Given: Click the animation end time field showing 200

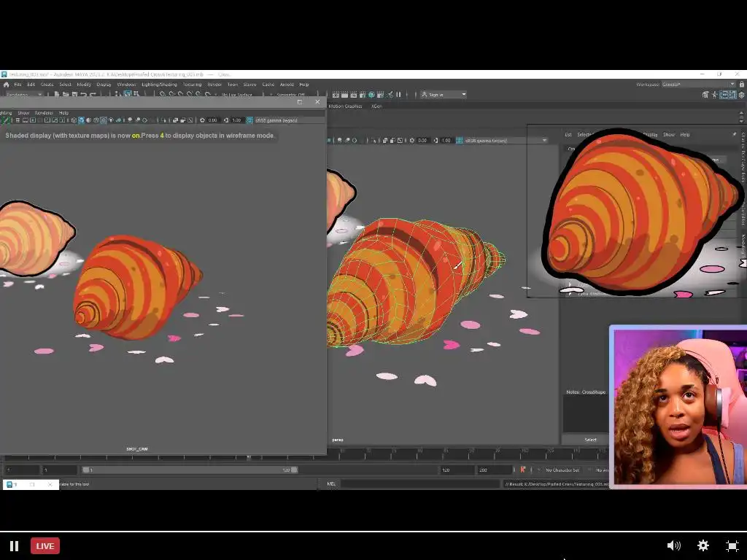Looking at the screenshot, I should point(494,470).
